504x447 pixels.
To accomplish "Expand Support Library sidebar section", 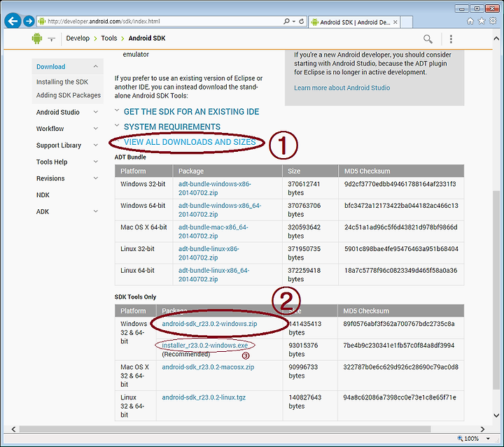I will pos(95,145).
